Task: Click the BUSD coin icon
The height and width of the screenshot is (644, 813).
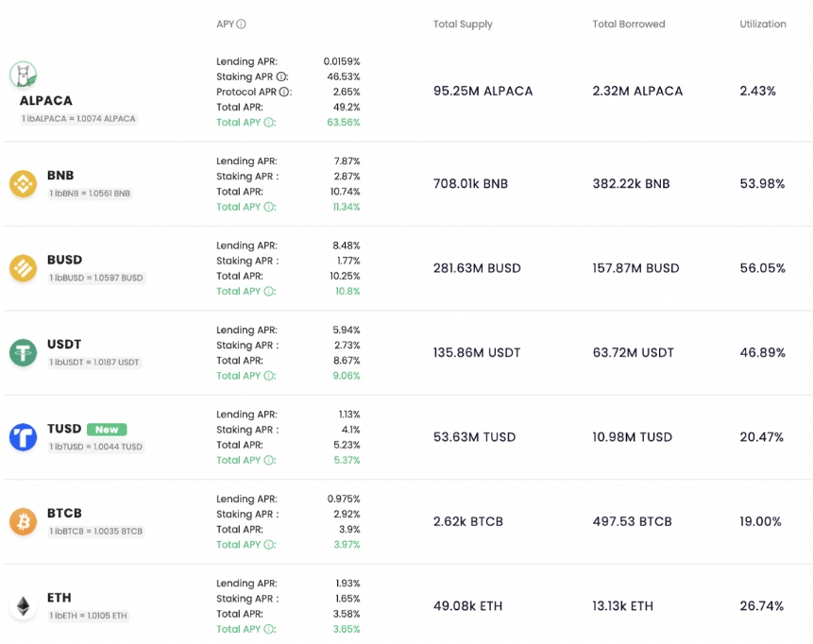Action: point(23,268)
